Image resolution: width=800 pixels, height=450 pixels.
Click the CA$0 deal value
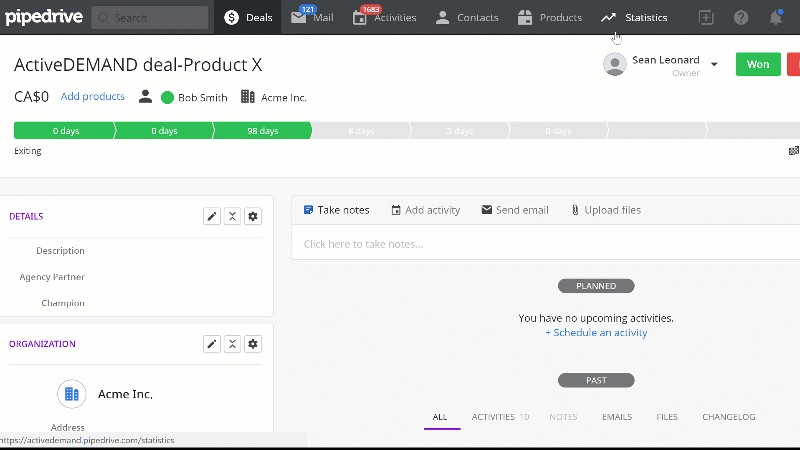point(31,96)
